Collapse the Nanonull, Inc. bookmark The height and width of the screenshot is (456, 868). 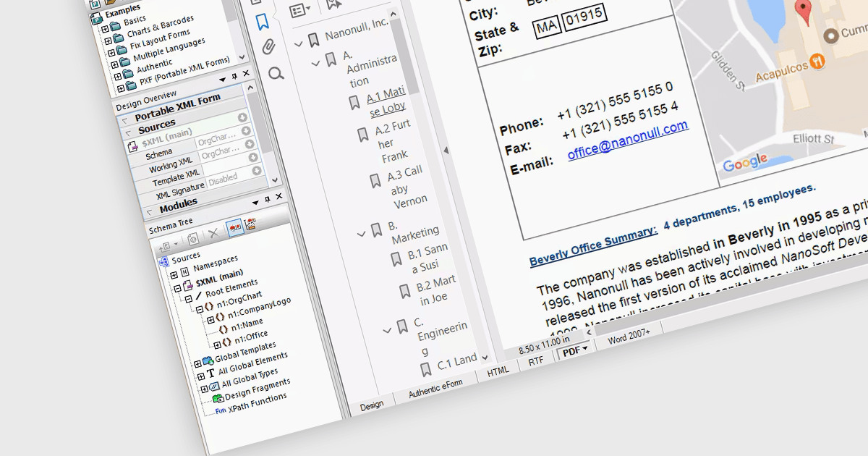pos(298,44)
